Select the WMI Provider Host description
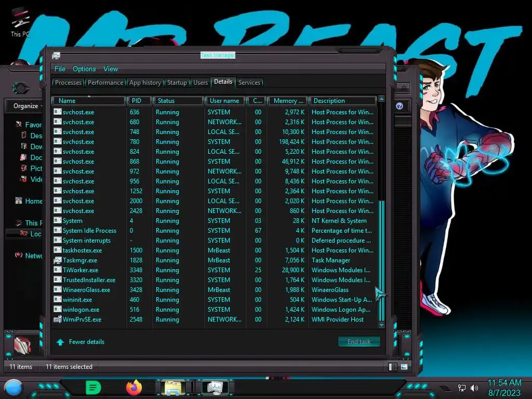532x399 pixels. coord(338,320)
